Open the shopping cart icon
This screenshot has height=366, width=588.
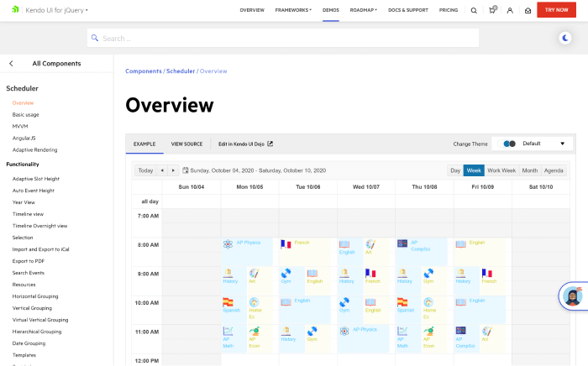click(492, 10)
